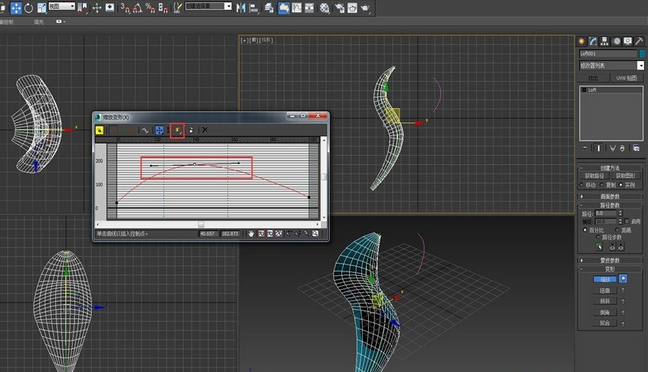Activate the Select and Scale tool
The height and width of the screenshot is (372, 649).
point(41,8)
